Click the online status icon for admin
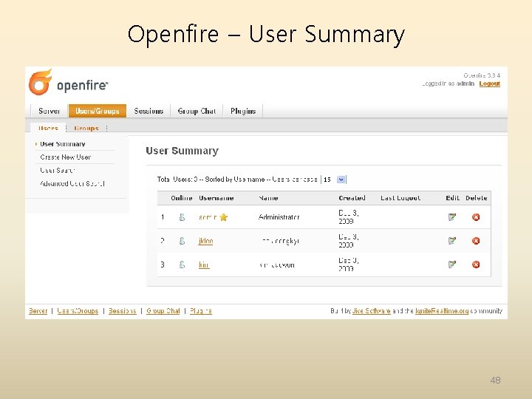The image size is (532, 399). click(x=182, y=217)
